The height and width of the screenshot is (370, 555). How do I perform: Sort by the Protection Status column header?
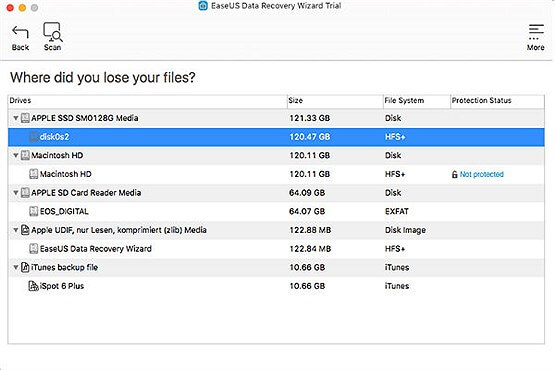coord(497,101)
